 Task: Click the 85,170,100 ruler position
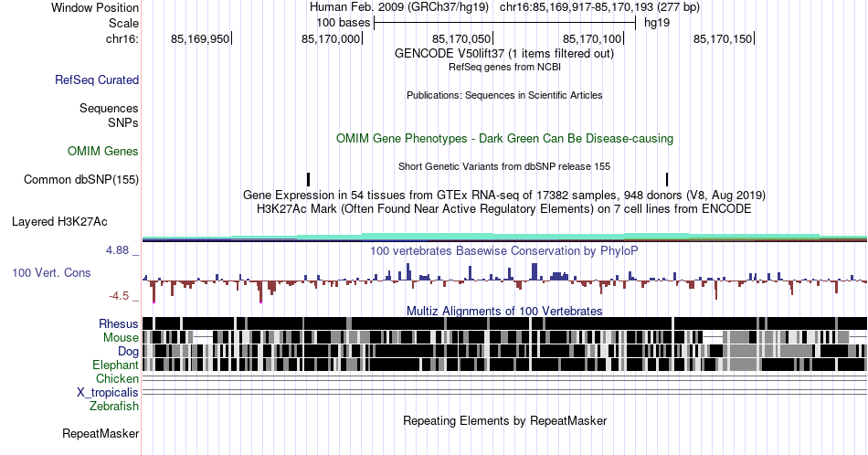(592, 38)
